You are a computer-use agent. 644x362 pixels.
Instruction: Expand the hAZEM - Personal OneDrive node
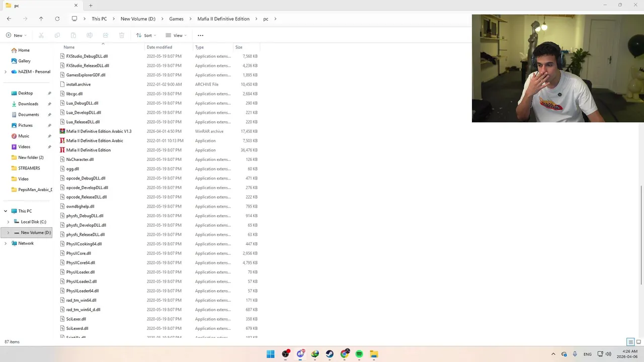(6, 72)
